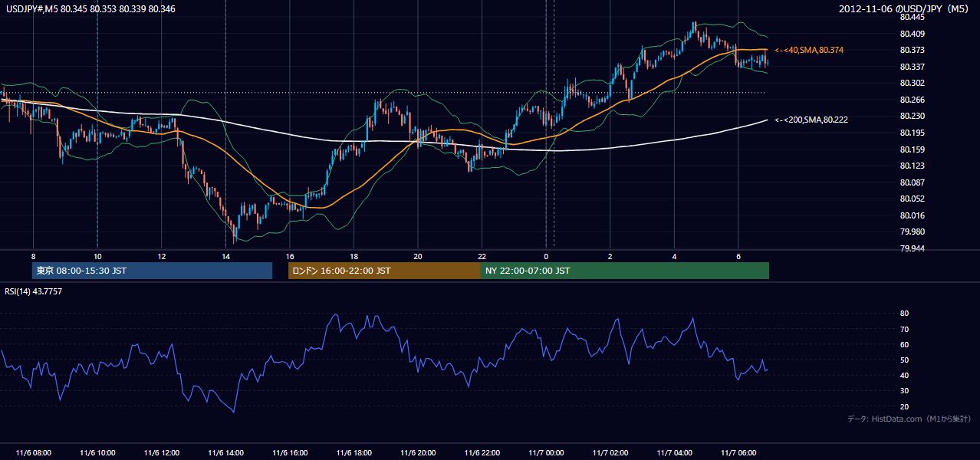This screenshot has height=460, width=980.
Task: Click the hour 10 tick on the time axis
Action: point(97,255)
